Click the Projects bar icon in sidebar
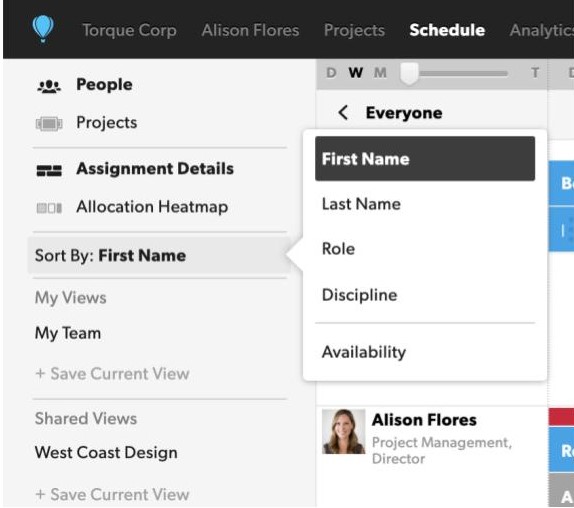The height and width of the screenshot is (508, 574). click(49, 124)
